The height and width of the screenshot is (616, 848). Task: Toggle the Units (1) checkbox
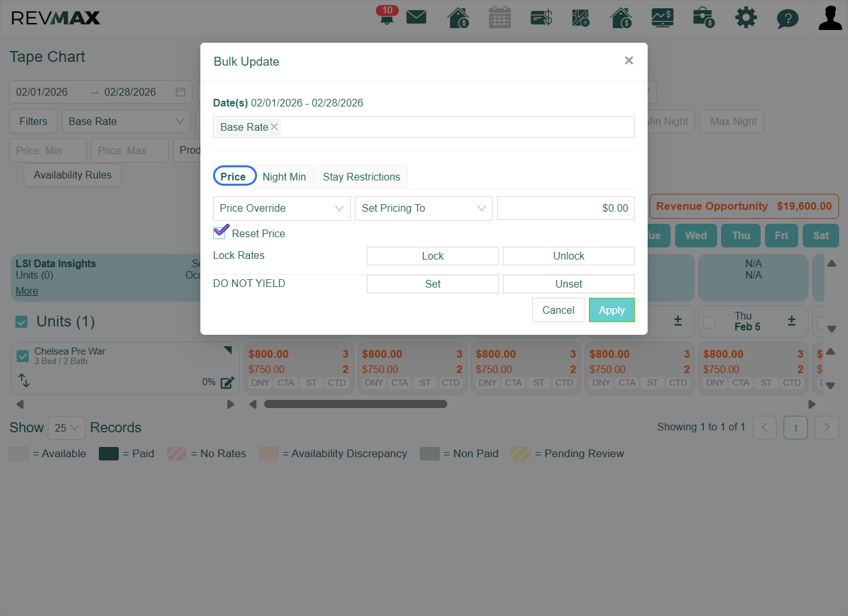pos(22,322)
